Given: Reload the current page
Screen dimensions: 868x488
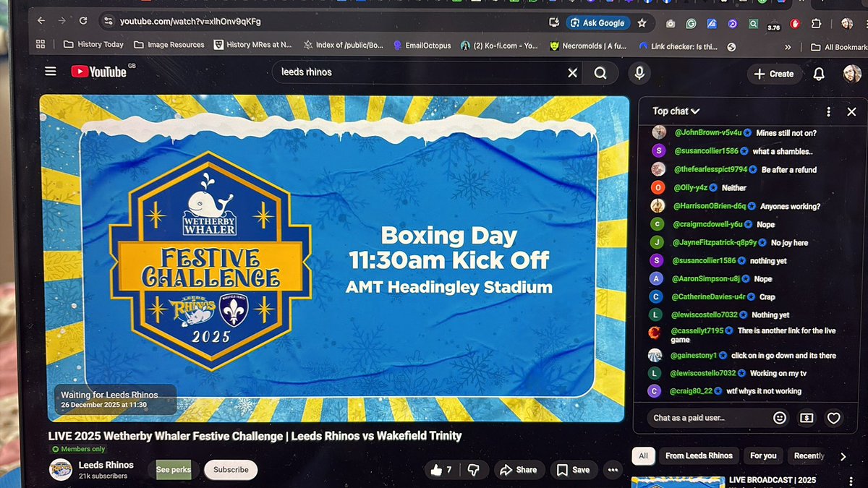Looking at the screenshot, I should 84,22.
